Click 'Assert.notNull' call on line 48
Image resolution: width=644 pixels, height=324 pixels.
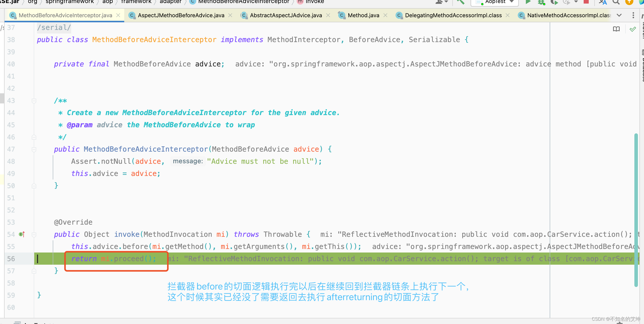[101, 161]
